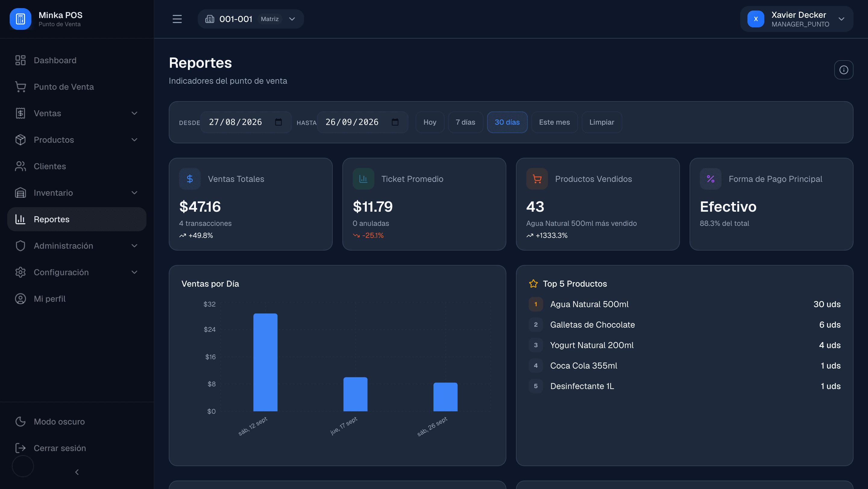The height and width of the screenshot is (489, 868).
Task: Go to Dashboard in the sidebar
Action: (x=77, y=60)
